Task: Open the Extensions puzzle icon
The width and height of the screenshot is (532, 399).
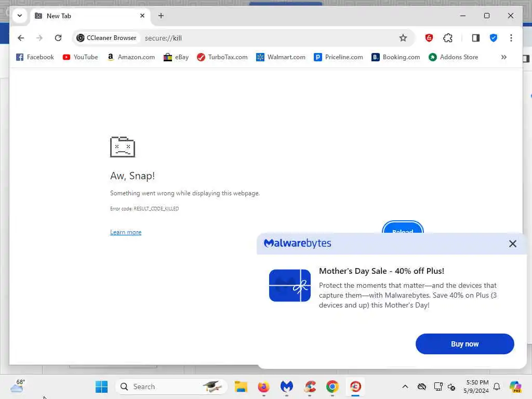Action: [448, 38]
